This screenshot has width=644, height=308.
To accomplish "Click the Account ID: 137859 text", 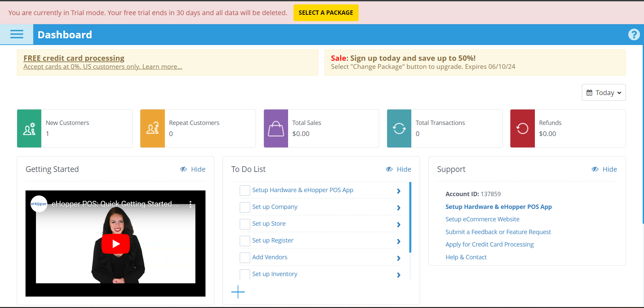I will coord(473,194).
